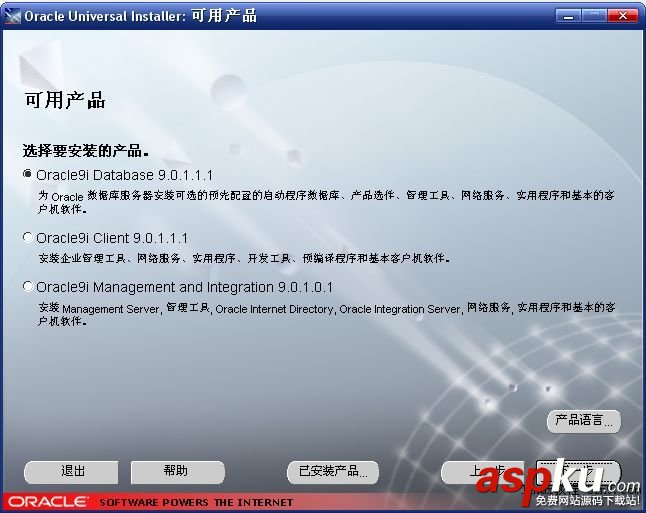Close the Oracle Universal Installer window
Image resolution: width=646 pixels, height=513 pixels.
coord(623,16)
